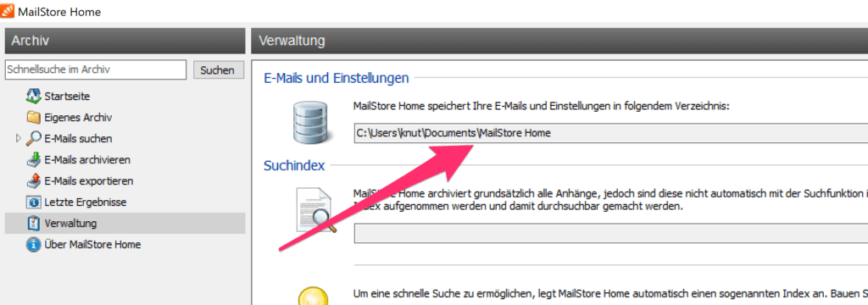Click the Archiv panel header
868x305 pixels.
[x=125, y=41]
